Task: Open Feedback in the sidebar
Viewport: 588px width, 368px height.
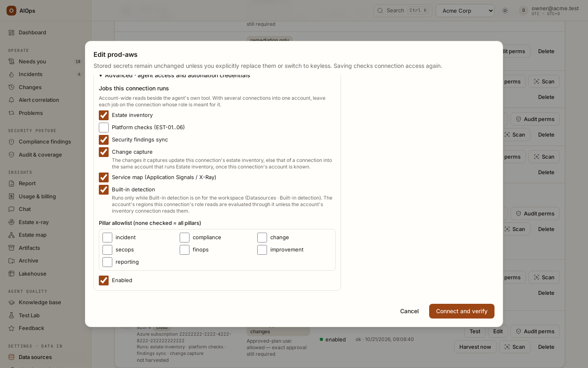Action: point(45,328)
